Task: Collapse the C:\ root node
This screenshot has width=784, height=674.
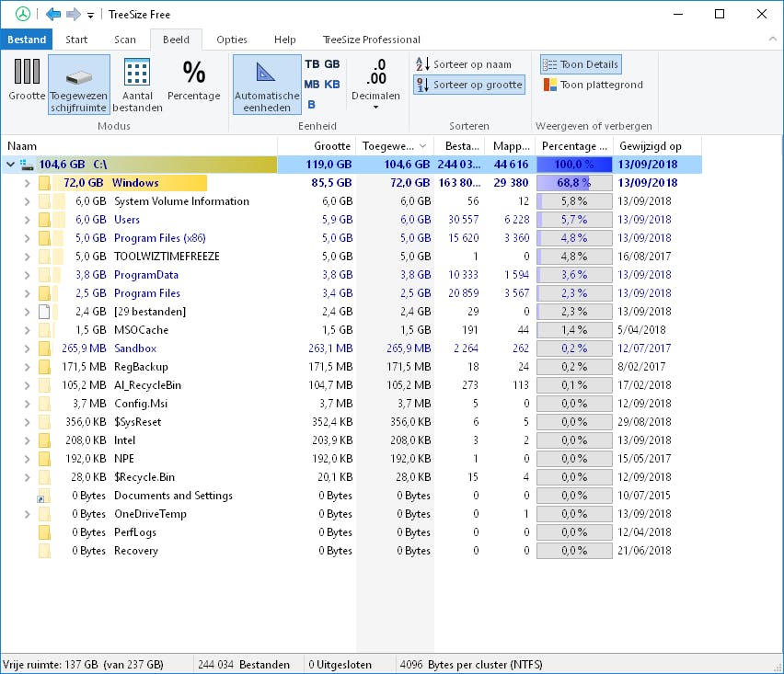Action: (10, 165)
